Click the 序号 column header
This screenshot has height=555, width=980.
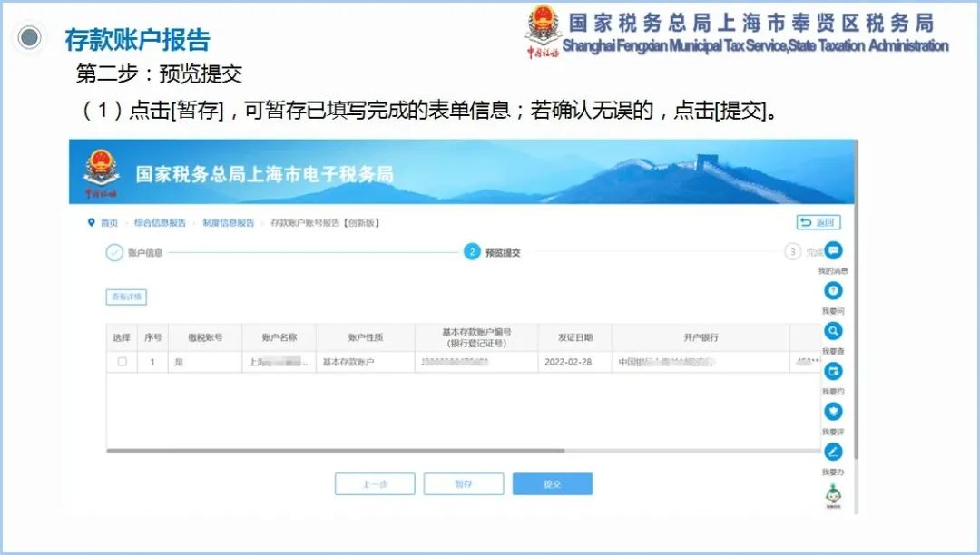pyautogui.click(x=152, y=337)
